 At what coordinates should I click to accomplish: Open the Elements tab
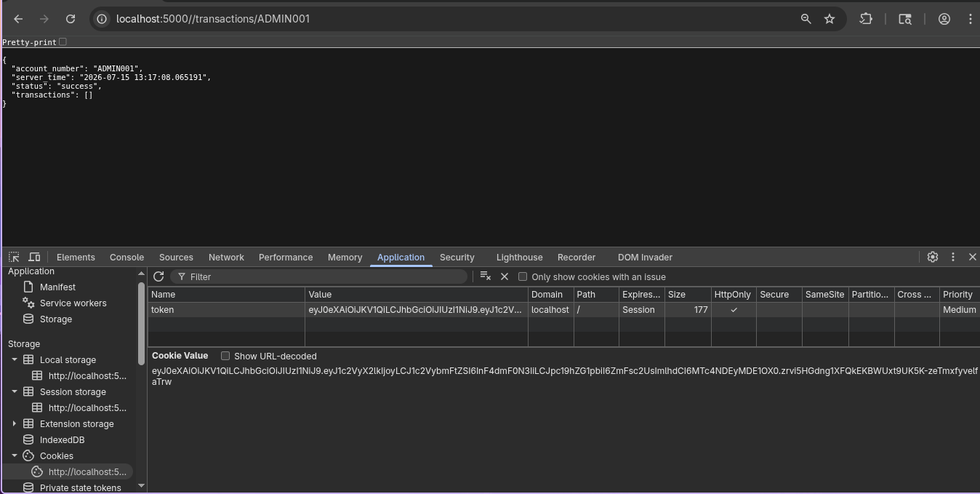click(x=76, y=257)
